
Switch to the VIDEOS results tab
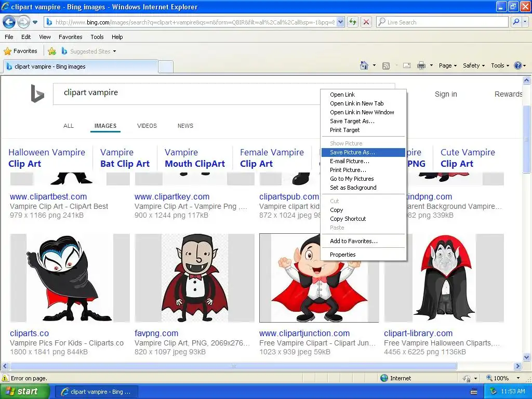[147, 126]
